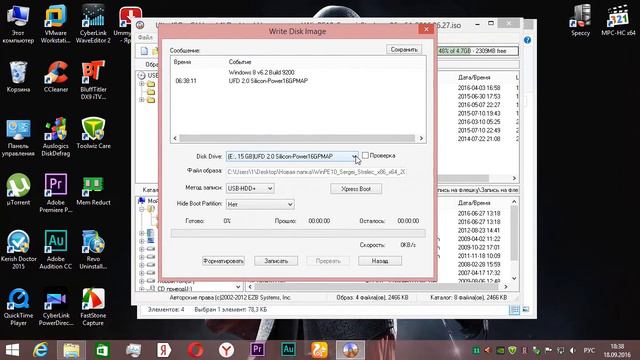The height and width of the screenshot is (360, 640).
Task: Click the volume speaker tray icon
Action: (x=573, y=350)
